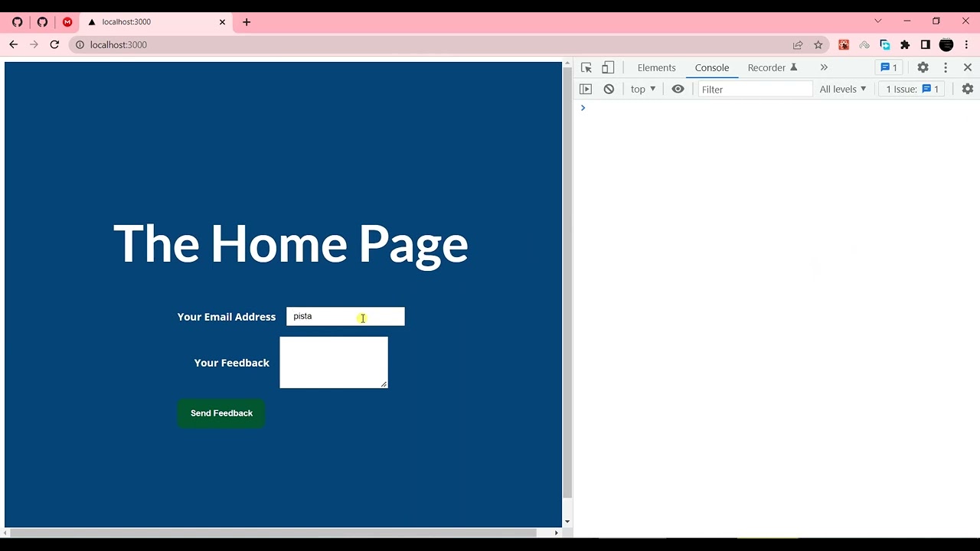Image resolution: width=980 pixels, height=551 pixels.
Task: Open the blue translate-style extension
Action: pyautogui.click(x=885, y=44)
